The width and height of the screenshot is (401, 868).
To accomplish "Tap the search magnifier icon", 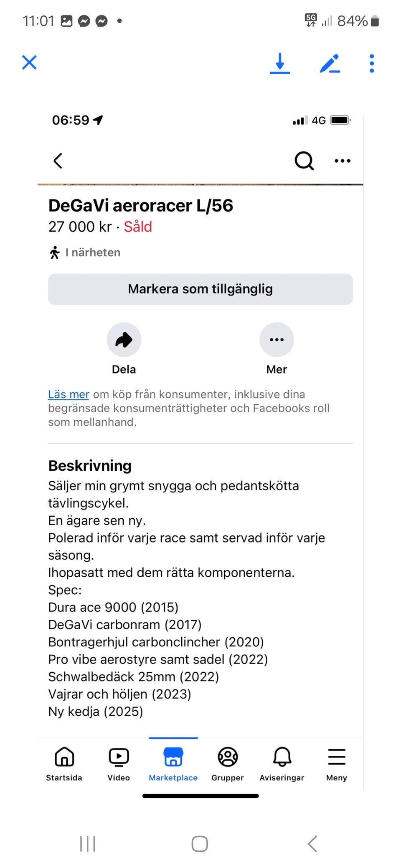I will (x=304, y=161).
